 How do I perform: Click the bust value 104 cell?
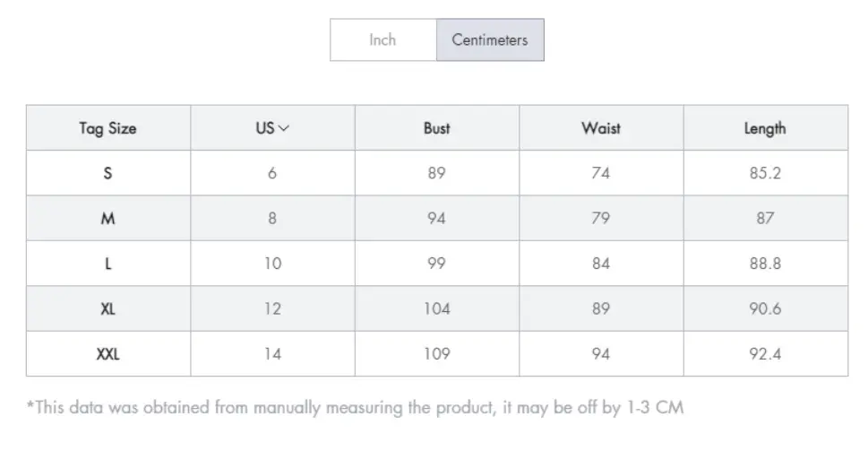point(437,308)
